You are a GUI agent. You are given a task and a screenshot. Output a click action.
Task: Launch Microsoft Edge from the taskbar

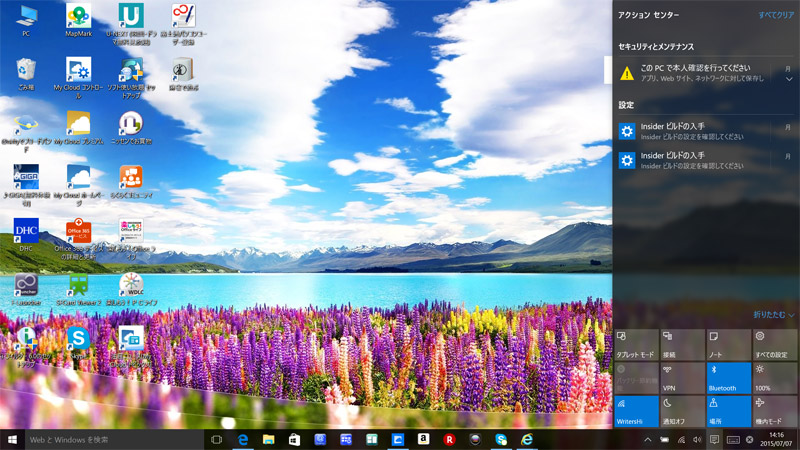click(x=242, y=439)
